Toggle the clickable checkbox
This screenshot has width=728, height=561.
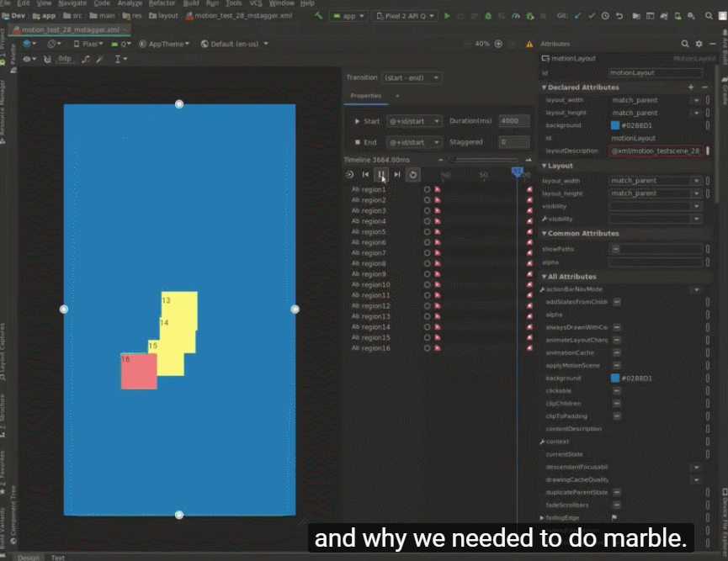617,391
